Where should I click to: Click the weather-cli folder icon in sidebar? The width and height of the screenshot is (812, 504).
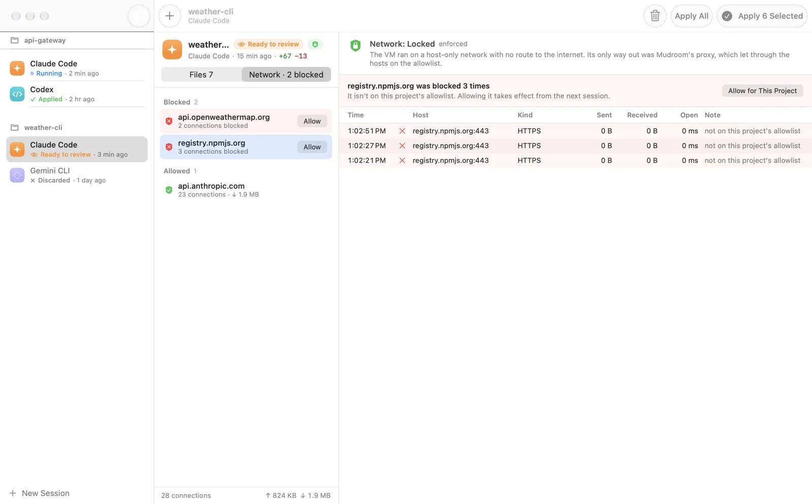pos(15,127)
